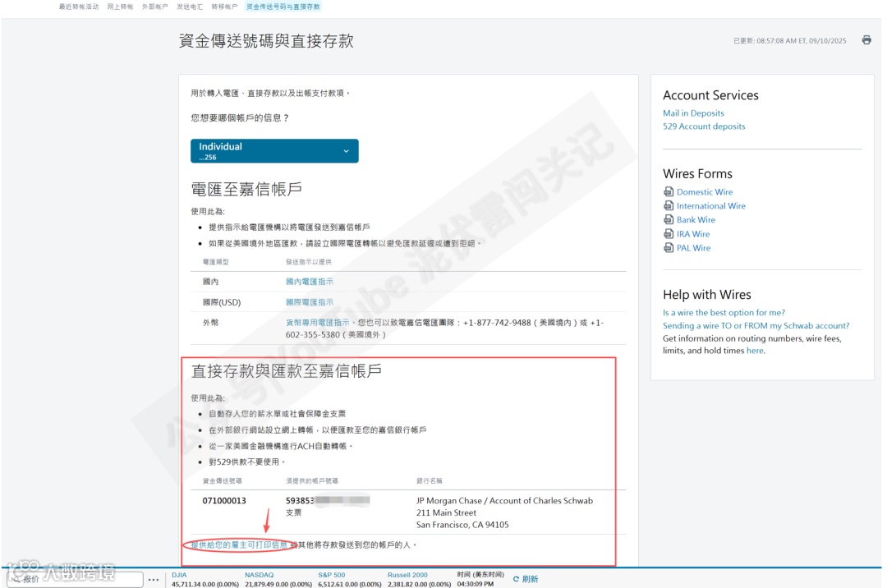887x588 pixels.
Task: Click the International Wire document icon
Action: [668, 206]
